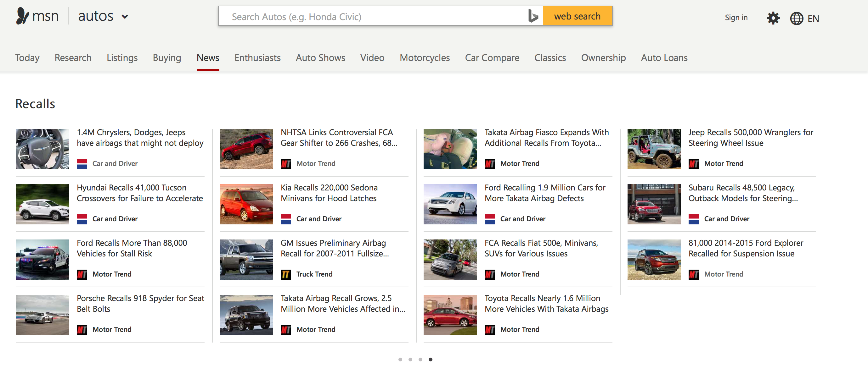Click Car and Driver icon under Hyundai article
The height and width of the screenshot is (379, 868).
[82, 219]
